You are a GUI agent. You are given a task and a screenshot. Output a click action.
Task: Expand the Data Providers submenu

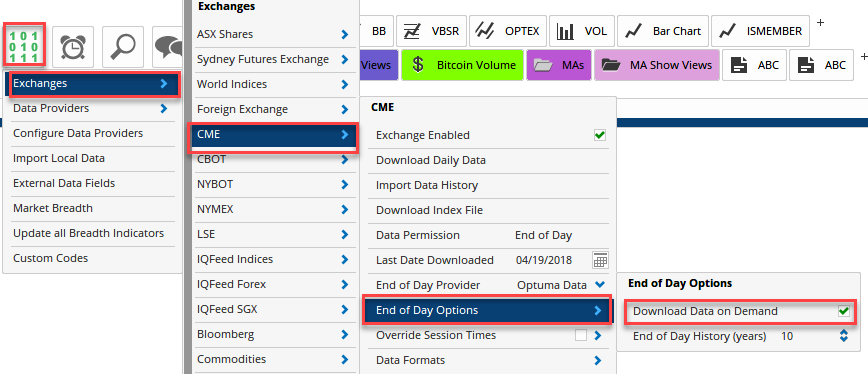pos(91,108)
